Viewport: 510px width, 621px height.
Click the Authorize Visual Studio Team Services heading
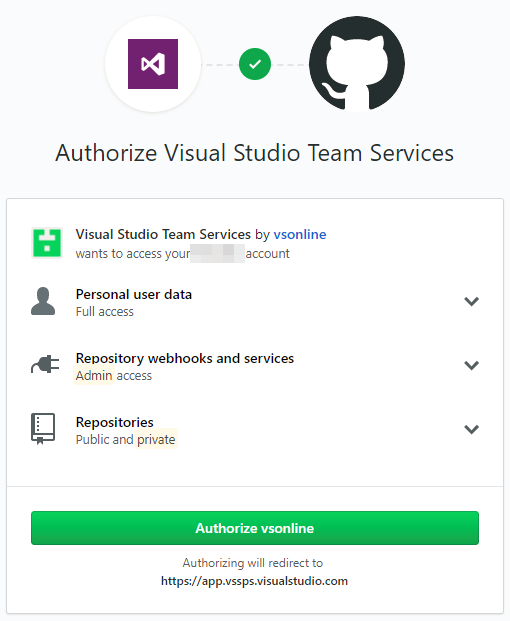click(x=255, y=153)
